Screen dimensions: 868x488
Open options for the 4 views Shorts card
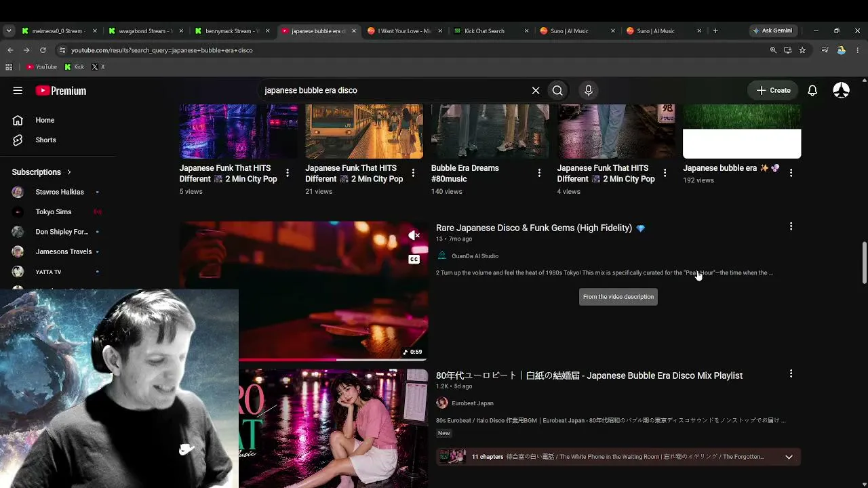tap(665, 173)
